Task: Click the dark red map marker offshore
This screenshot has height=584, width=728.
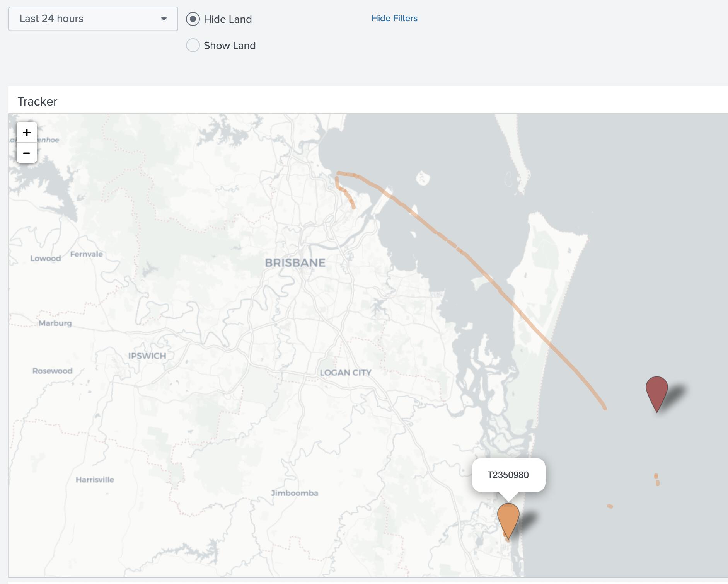Action: click(656, 391)
